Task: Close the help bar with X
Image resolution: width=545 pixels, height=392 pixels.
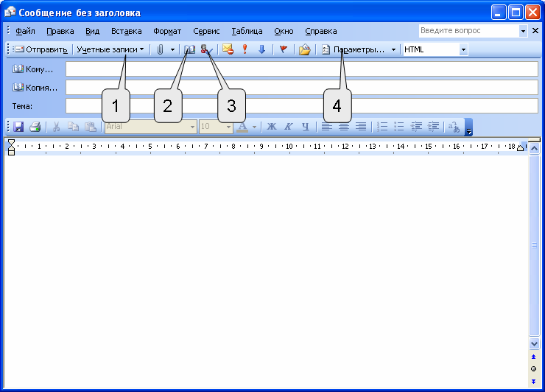Action: coord(535,31)
